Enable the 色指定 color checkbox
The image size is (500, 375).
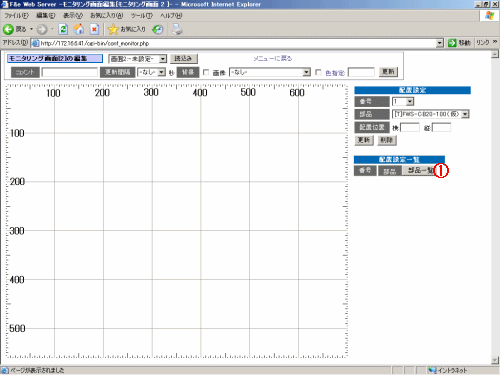click(x=318, y=72)
